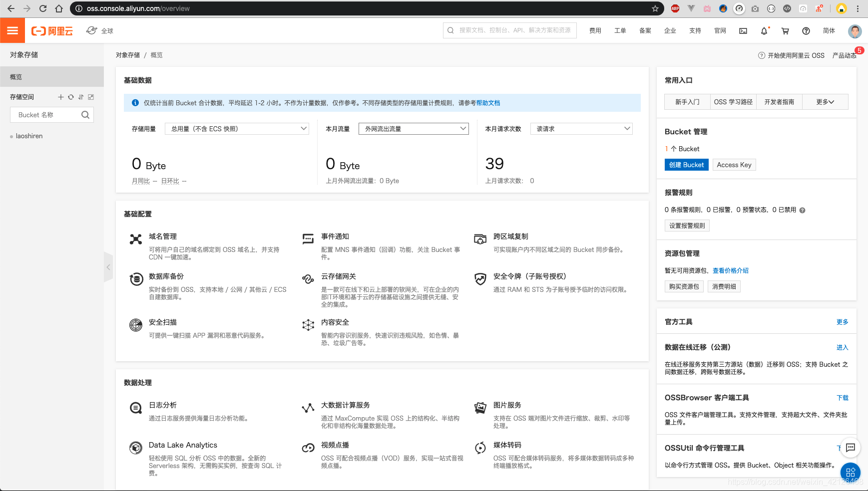Open the 备案 menu in header

645,31
